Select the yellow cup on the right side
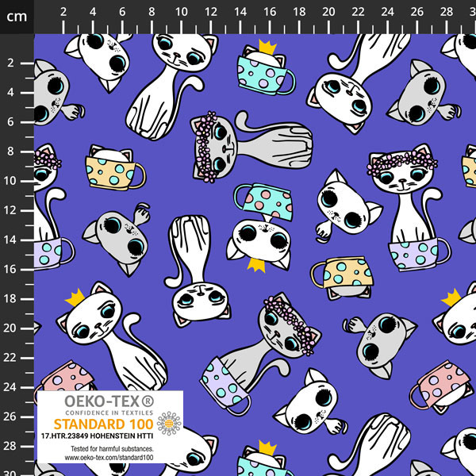The width and height of the screenshot is (476, 476). pos(347,274)
